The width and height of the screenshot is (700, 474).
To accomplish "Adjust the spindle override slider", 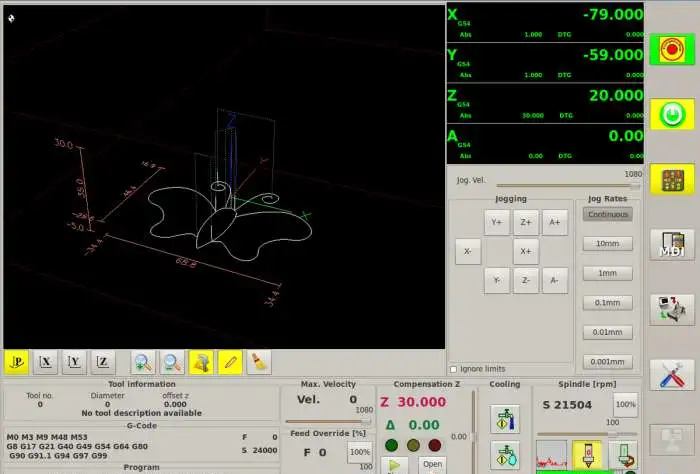I will click(x=587, y=434).
